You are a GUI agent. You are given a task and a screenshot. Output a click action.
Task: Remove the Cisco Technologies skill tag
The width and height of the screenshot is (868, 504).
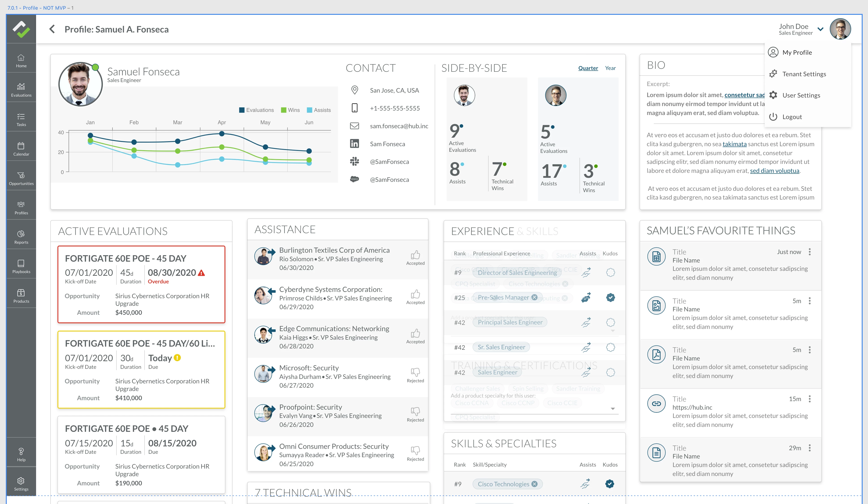pyautogui.click(x=534, y=484)
